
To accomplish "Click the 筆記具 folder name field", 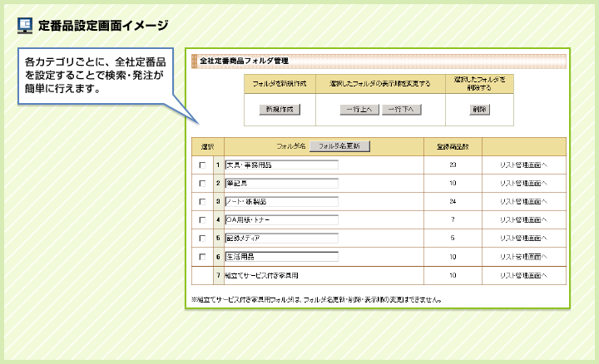I will (281, 183).
